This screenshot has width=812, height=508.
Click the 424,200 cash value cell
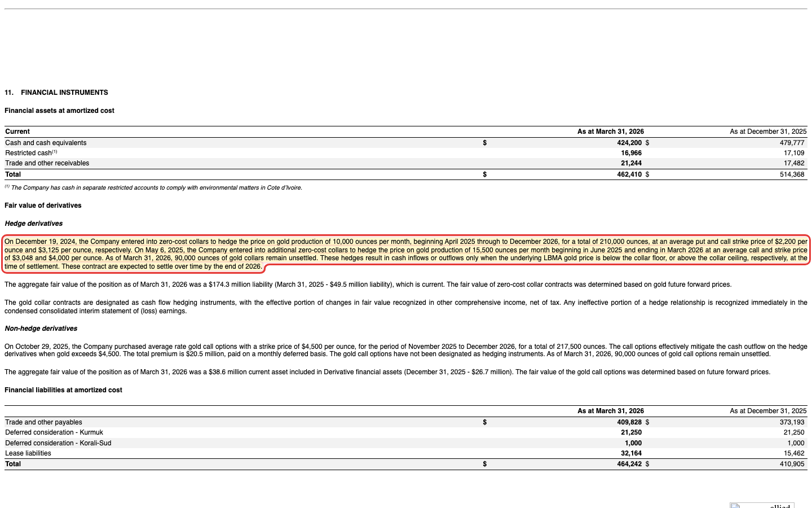coord(629,143)
